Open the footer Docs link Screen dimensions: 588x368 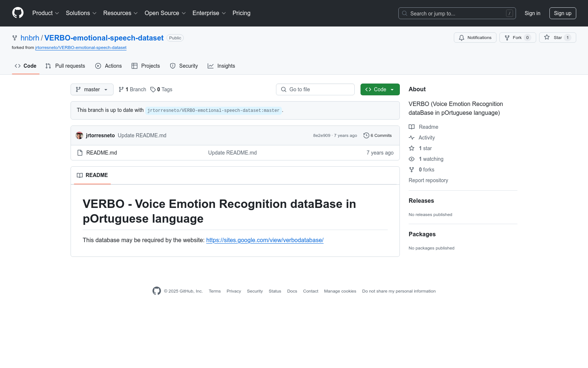[292, 291]
